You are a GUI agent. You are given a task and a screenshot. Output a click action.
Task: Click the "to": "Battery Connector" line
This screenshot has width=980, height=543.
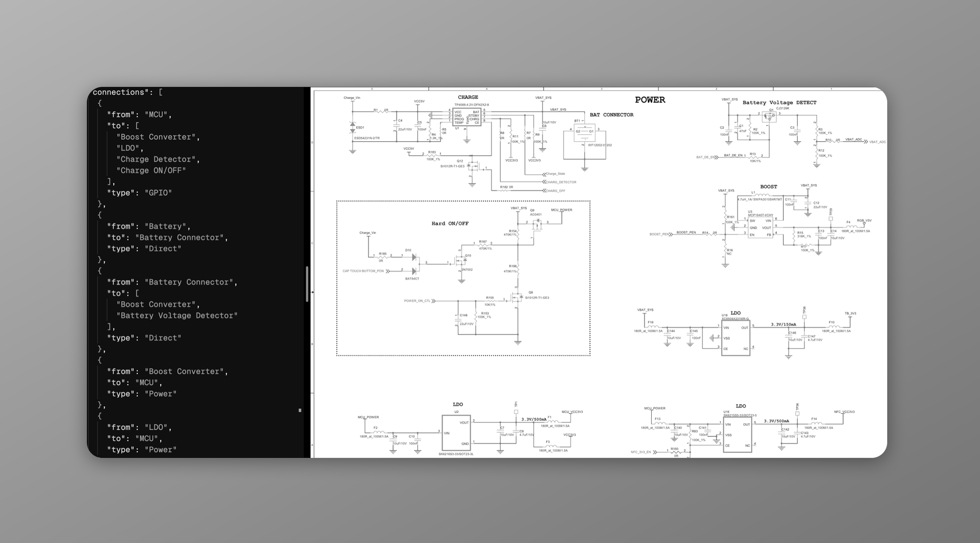(167, 237)
